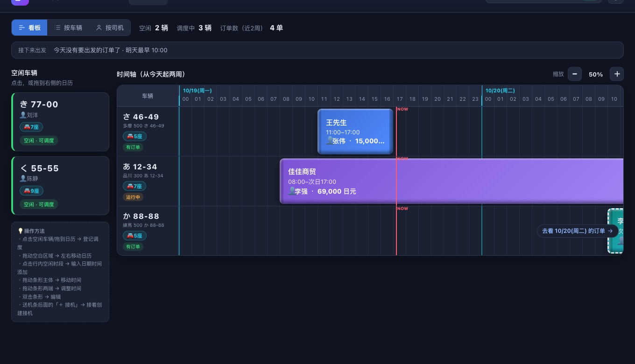Click the 7座 badge on き 77-00
635x364 pixels.
pos(31,127)
